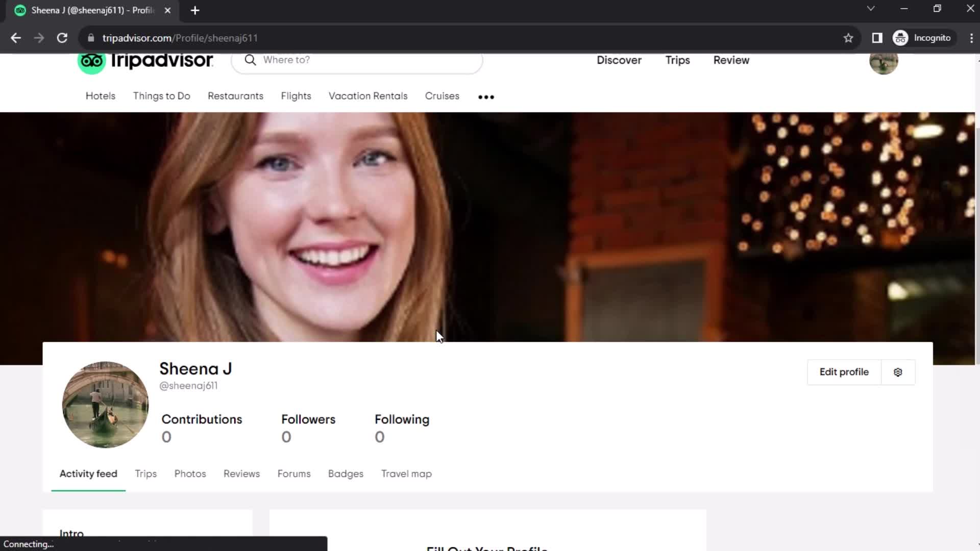This screenshot has width=980, height=551.
Task: Switch to the Photos tab
Action: [190, 473]
